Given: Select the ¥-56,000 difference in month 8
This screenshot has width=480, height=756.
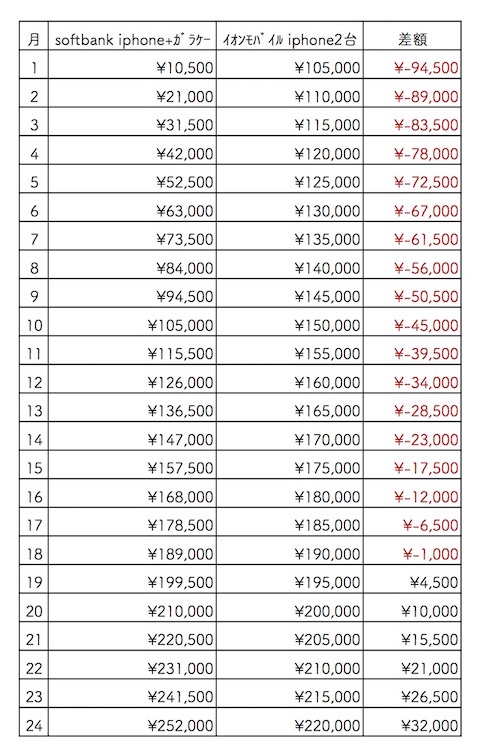Looking at the screenshot, I should coord(413,265).
